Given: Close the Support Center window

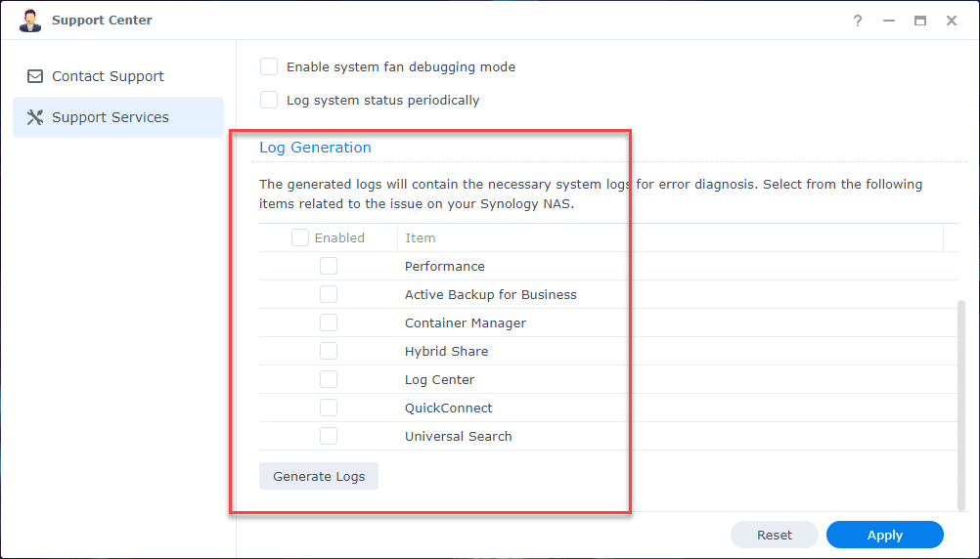Looking at the screenshot, I should coord(952,21).
